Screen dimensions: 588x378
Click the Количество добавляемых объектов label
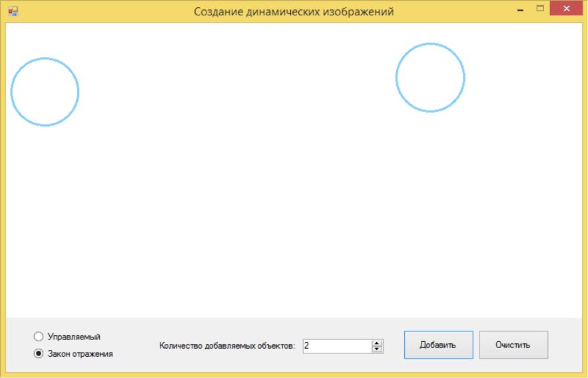(227, 346)
